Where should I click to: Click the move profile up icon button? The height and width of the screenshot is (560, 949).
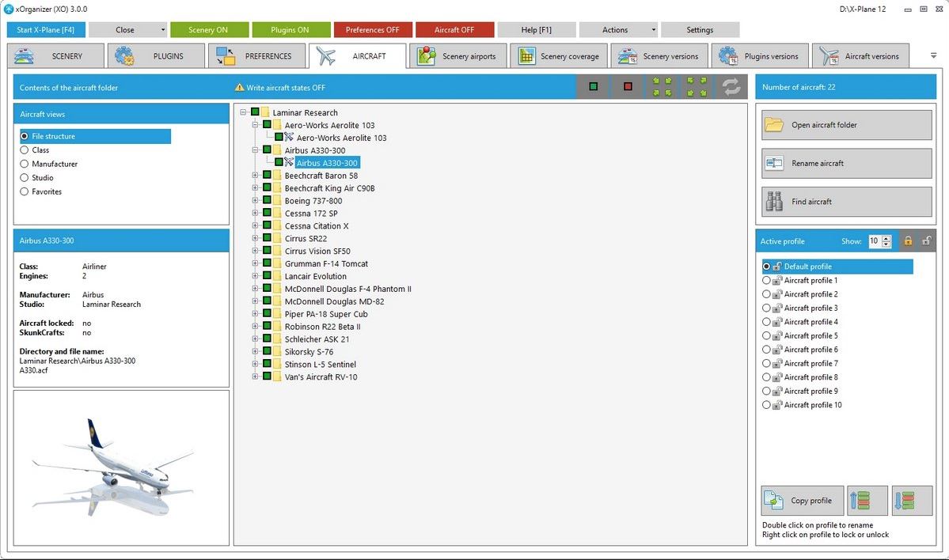point(867,500)
